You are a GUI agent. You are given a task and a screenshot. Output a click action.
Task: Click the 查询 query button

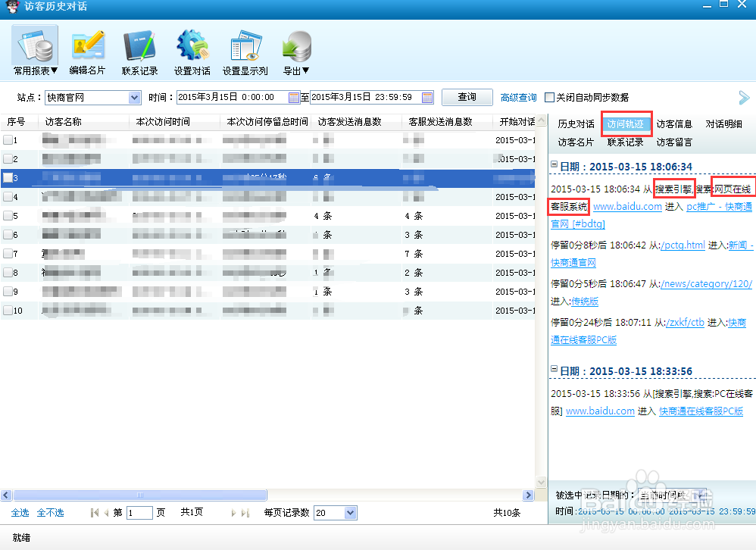[467, 98]
